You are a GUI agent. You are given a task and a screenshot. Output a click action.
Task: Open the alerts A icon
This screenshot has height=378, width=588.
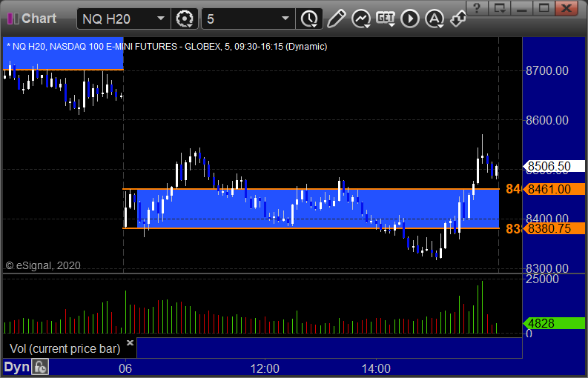[x=435, y=19]
